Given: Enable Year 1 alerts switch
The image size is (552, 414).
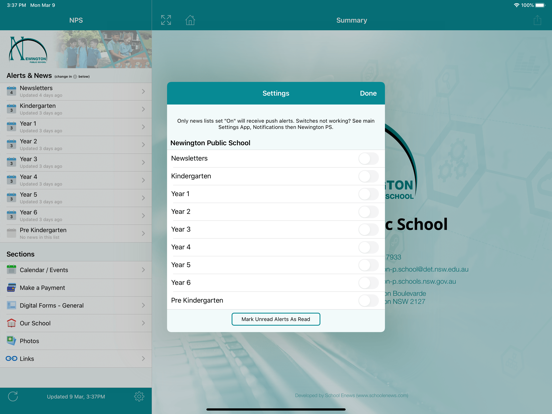Looking at the screenshot, I should pos(368,194).
